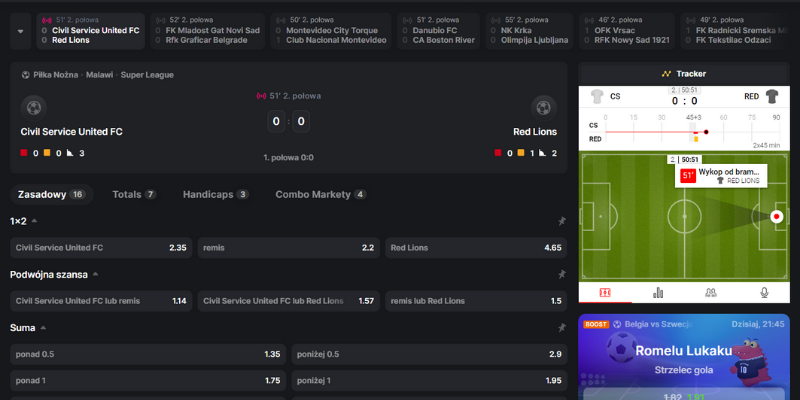
Task: Switch to the Handicaps tab
Action: coord(215,194)
